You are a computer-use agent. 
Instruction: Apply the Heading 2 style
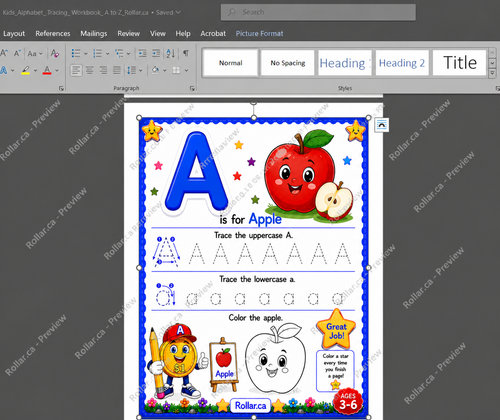tap(402, 63)
